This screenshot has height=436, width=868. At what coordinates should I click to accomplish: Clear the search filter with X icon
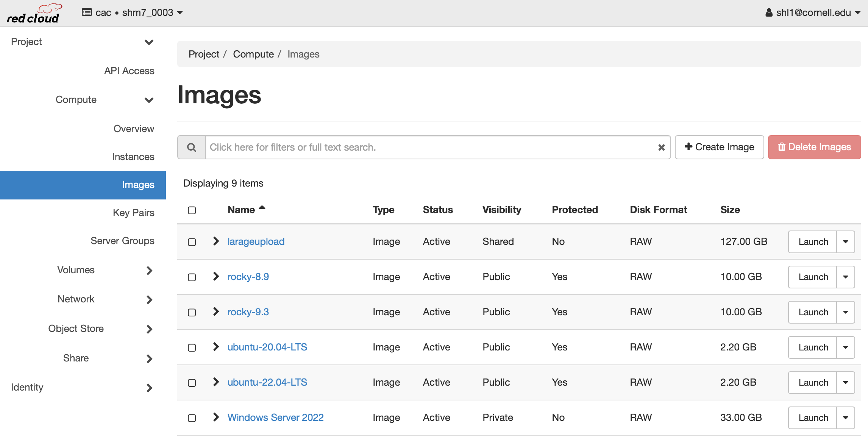661,147
